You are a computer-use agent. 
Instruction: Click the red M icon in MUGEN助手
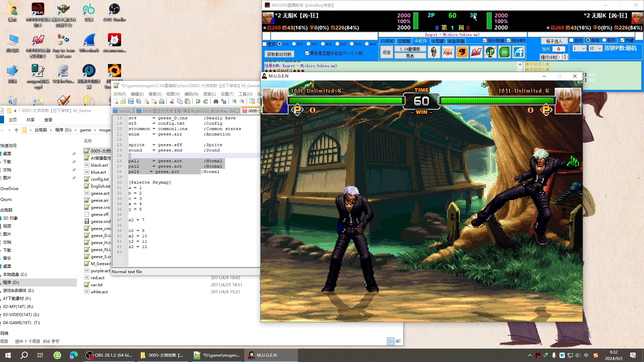[x=476, y=52]
